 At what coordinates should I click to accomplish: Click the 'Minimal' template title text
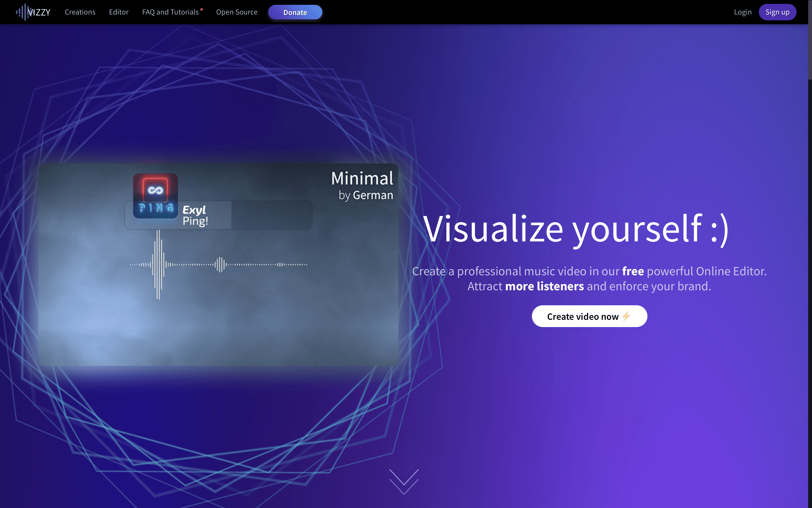pyautogui.click(x=362, y=179)
